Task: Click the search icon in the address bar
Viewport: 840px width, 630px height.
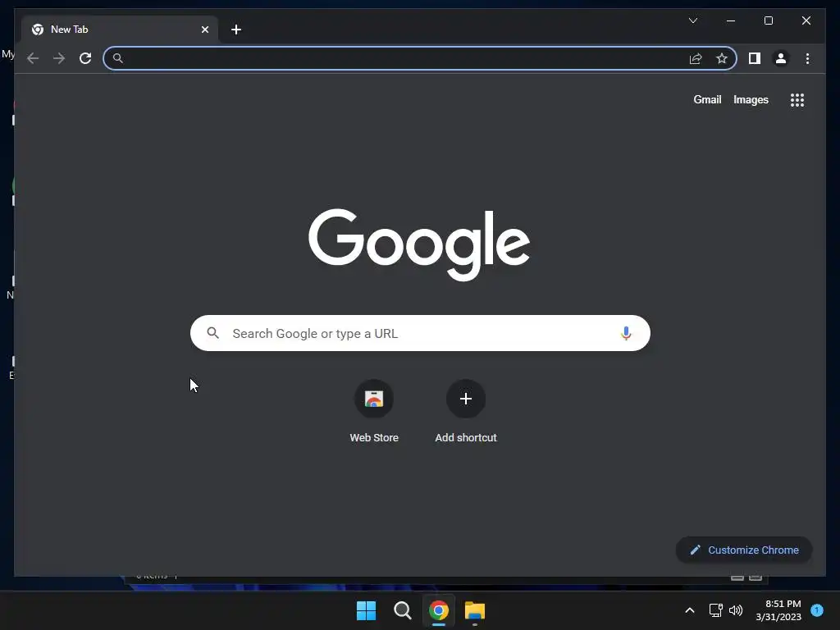Action: [118, 58]
